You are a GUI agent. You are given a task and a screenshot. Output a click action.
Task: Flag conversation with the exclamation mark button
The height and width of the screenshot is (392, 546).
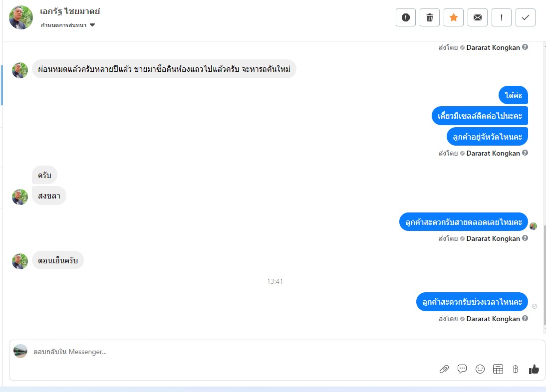[502, 17]
